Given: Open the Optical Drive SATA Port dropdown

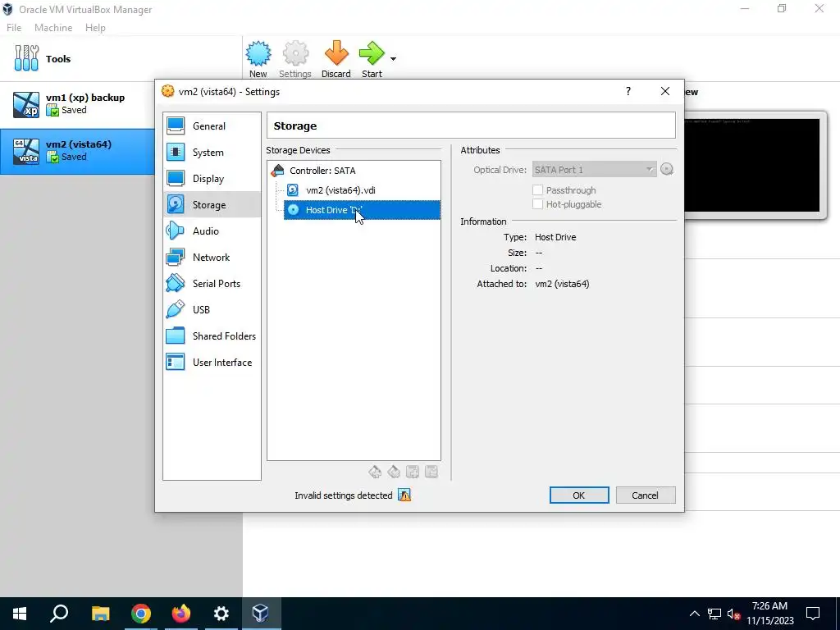Looking at the screenshot, I should [594, 170].
